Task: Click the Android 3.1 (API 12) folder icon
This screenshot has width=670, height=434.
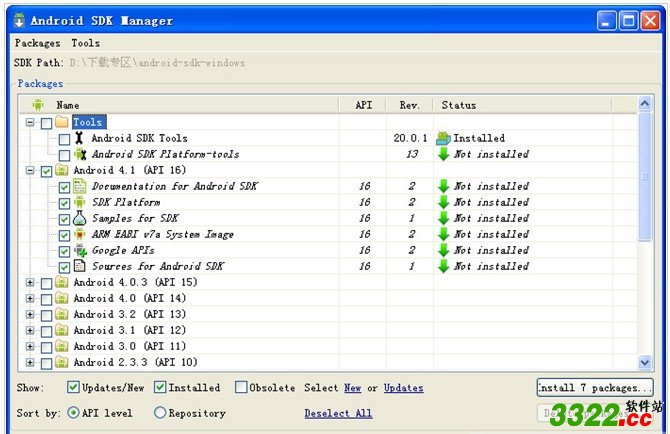Action: coord(62,330)
